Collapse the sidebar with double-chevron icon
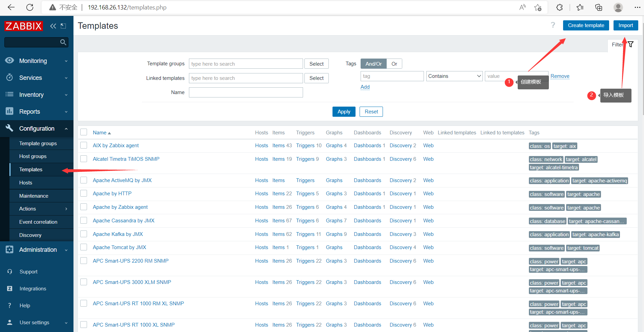This screenshot has height=332, width=644. coord(53,26)
